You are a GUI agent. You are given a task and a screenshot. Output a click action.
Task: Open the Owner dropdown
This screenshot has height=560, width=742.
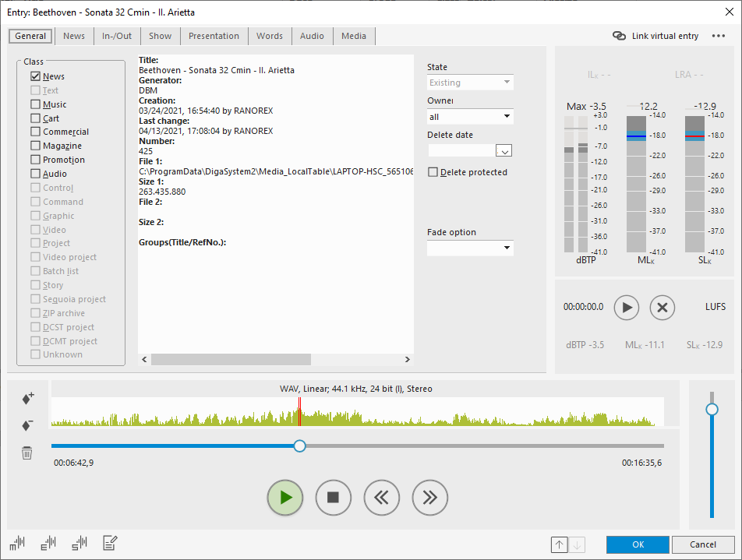[470, 117]
